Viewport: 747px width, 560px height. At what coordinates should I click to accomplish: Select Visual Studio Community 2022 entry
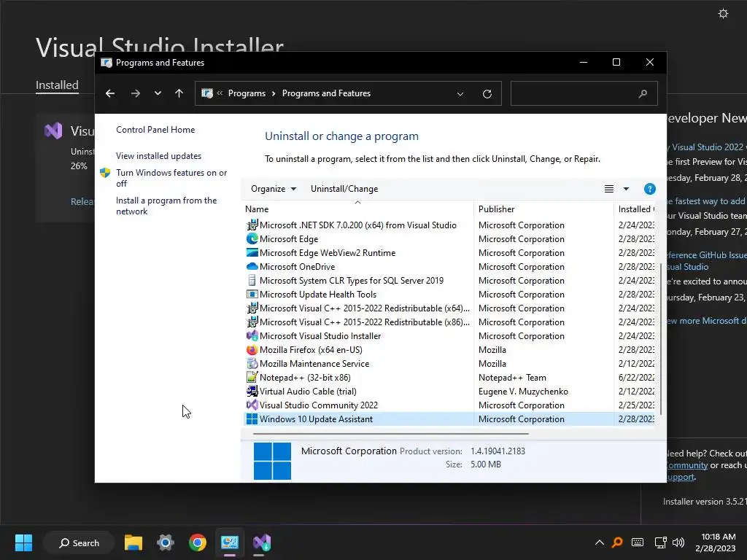point(449,405)
